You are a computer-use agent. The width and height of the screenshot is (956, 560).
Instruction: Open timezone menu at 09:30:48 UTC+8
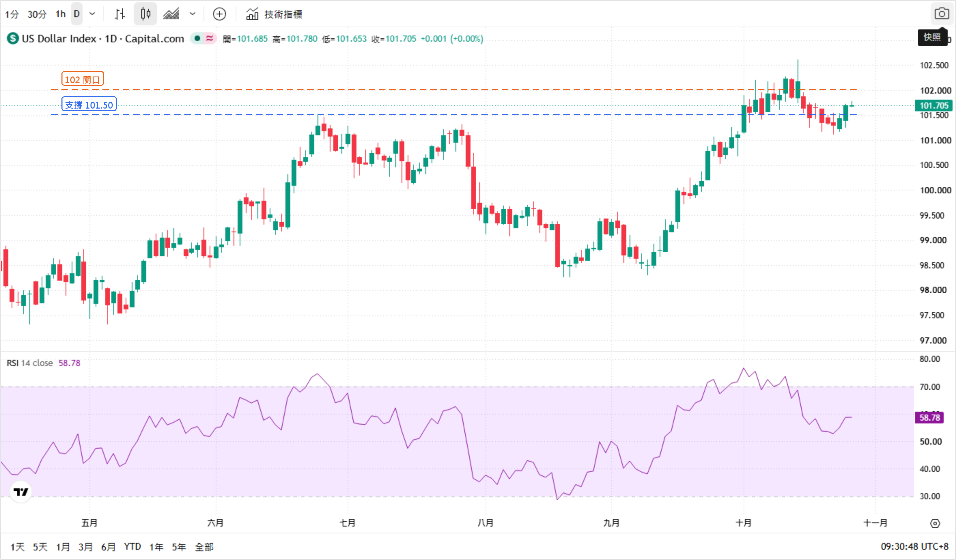tap(914, 547)
